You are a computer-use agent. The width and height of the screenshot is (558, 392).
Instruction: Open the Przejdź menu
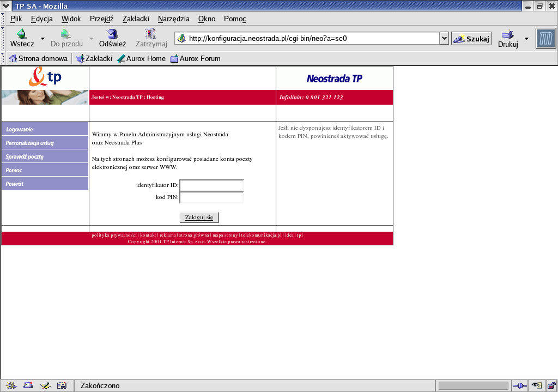101,19
